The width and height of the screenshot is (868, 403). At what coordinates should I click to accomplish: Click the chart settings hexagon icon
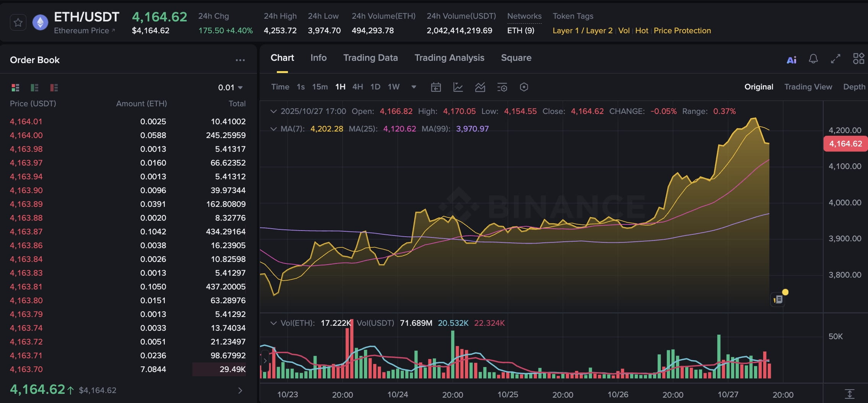coord(523,87)
